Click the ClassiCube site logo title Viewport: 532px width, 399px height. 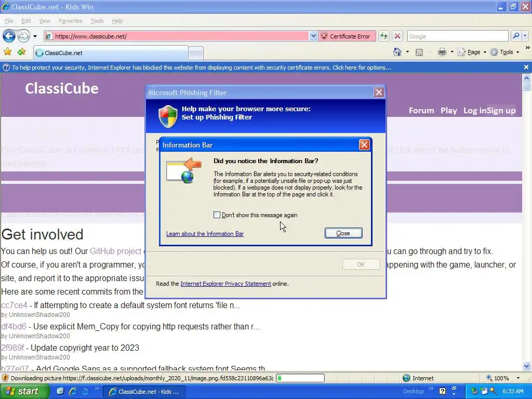(62, 88)
